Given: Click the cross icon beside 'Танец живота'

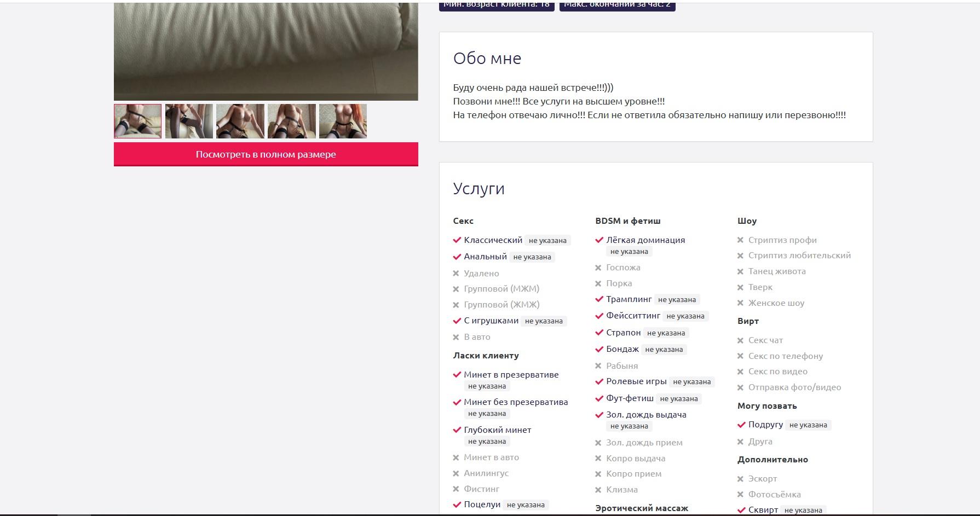Looking at the screenshot, I should tap(740, 271).
